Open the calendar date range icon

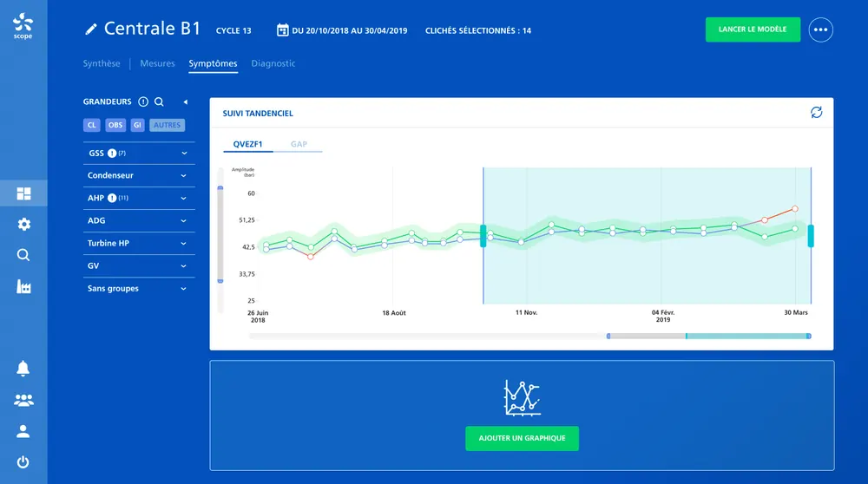(x=282, y=29)
